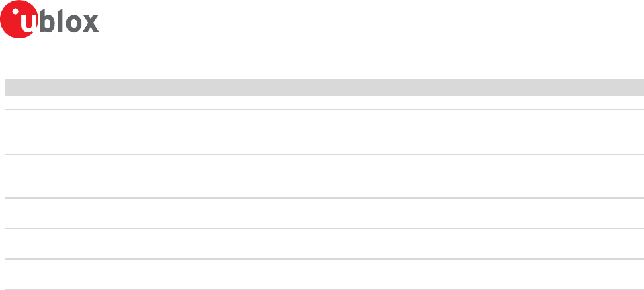Select second body row cell in wide column
The height and width of the screenshot is (290, 644).
point(419,132)
